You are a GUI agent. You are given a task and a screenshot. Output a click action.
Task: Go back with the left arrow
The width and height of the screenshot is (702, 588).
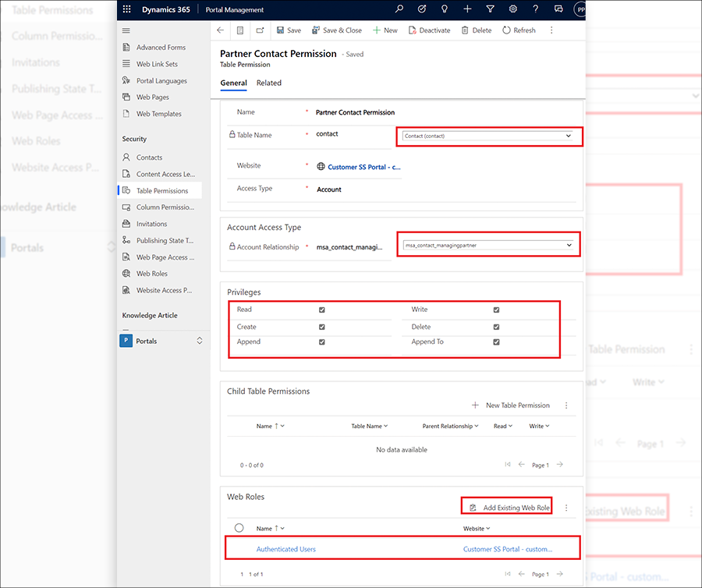pyautogui.click(x=220, y=30)
